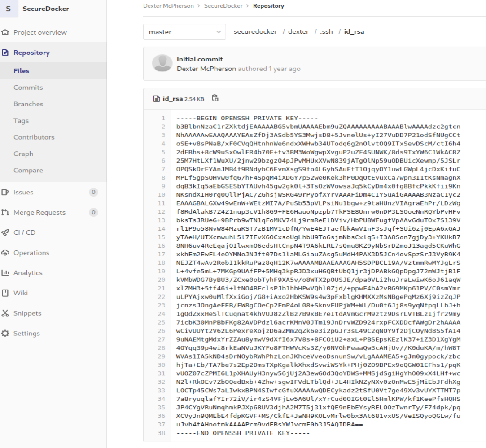Viewport: 486px width, 448px height.
Task: Click the Issues icon in sidebar
Action: click(5, 192)
